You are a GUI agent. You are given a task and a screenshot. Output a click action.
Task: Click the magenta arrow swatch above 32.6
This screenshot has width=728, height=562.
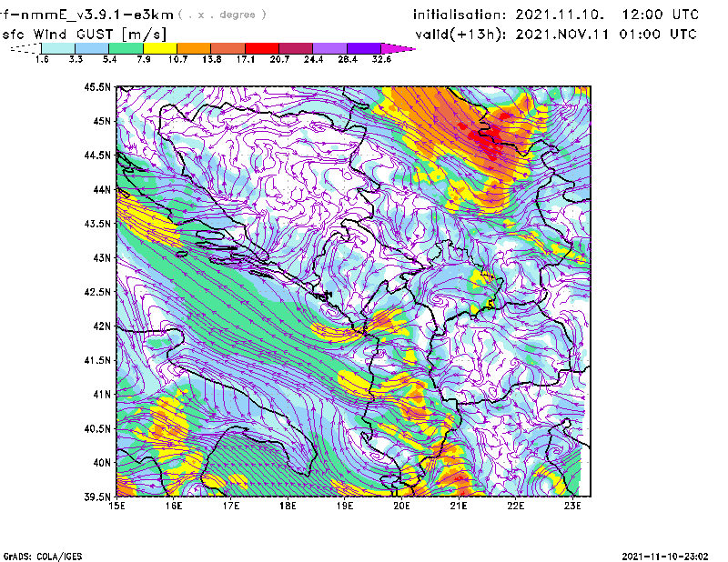[398, 48]
